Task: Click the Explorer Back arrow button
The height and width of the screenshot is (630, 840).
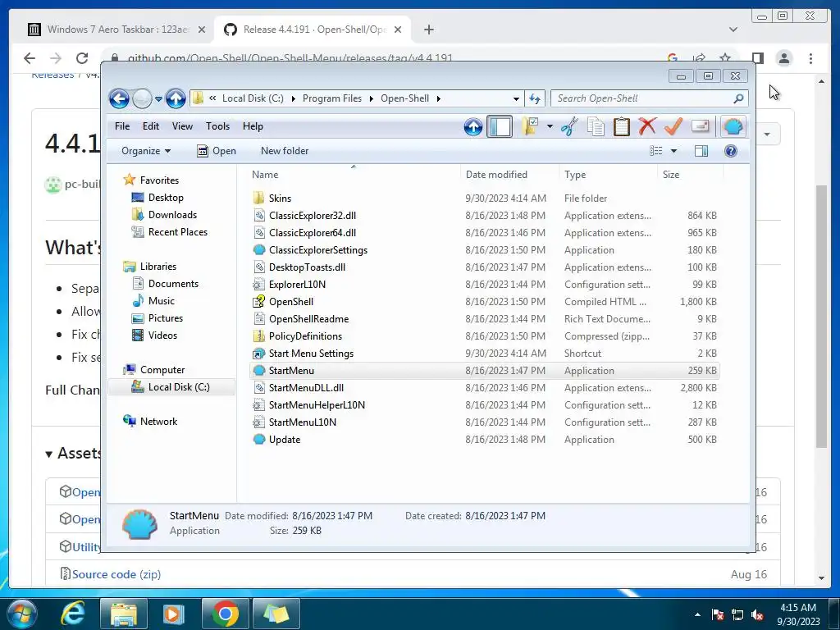Action: click(x=119, y=98)
